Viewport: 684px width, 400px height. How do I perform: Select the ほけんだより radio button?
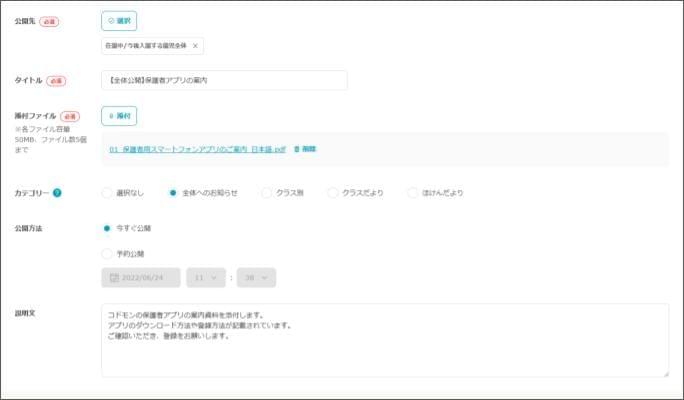point(412,193)
